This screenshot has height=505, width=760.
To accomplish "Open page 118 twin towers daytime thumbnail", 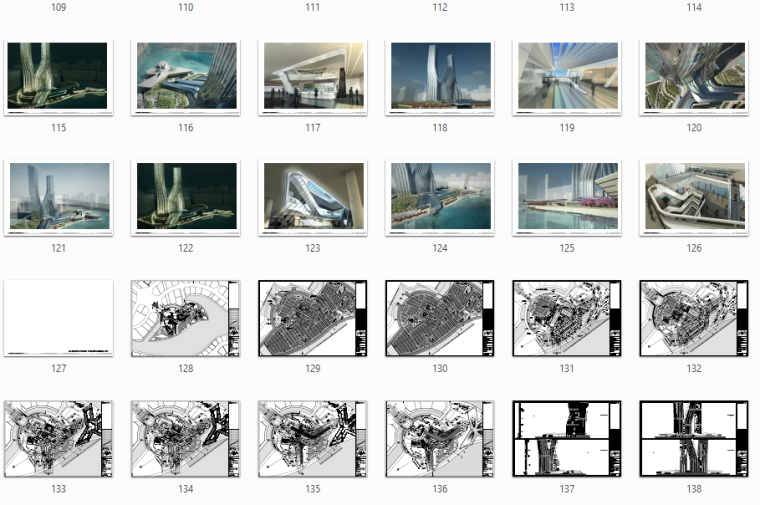I will pos(440,78).
